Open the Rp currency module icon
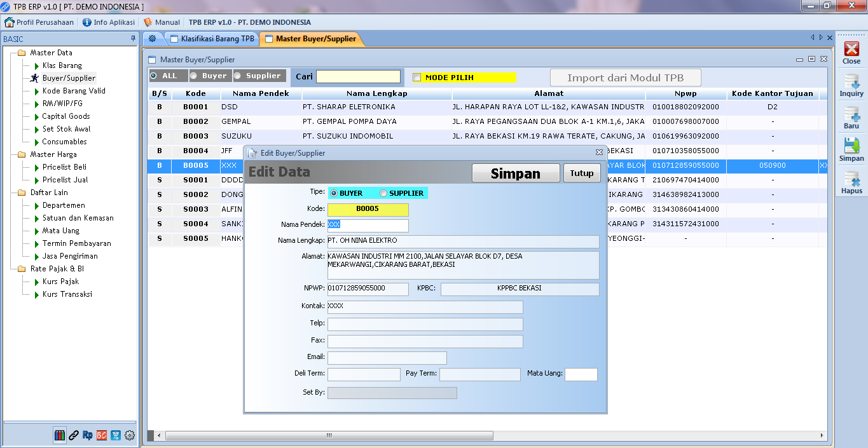 click(x=88, y=435)
